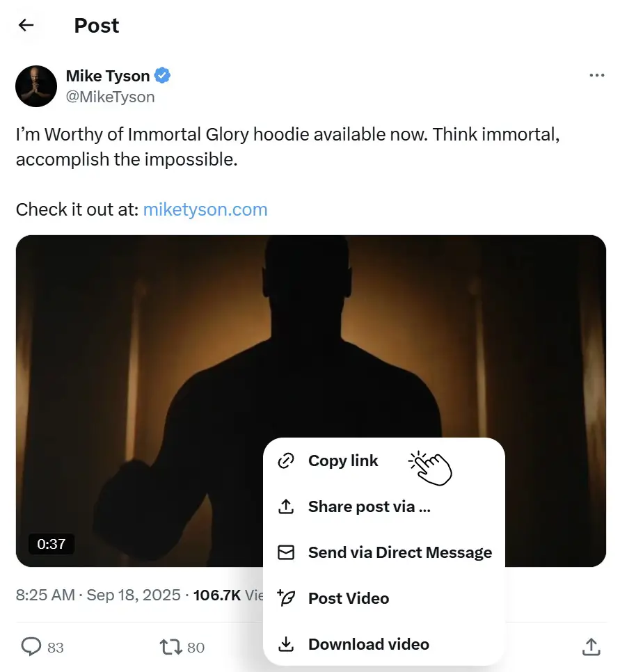This screenshot has width=620, height=672.
Task: Select Copy link from the menu
Action: [x=343, y=461]
